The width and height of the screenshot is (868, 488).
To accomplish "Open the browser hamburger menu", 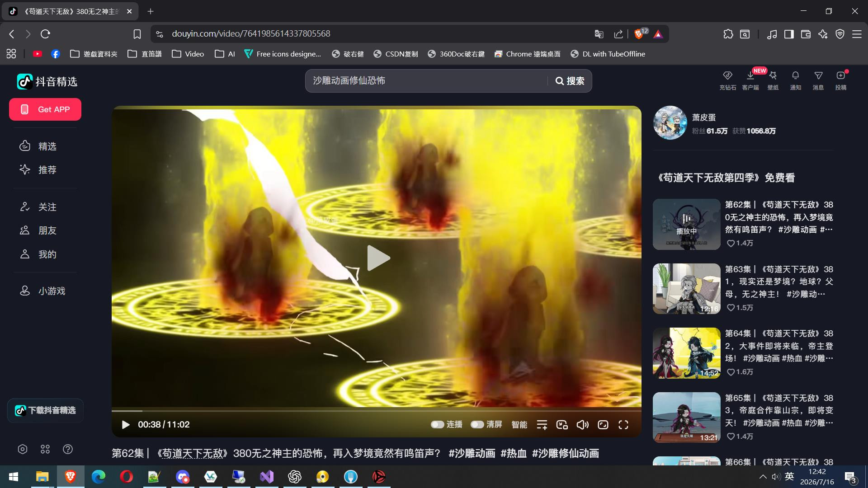I will click(x=857, y=34).
